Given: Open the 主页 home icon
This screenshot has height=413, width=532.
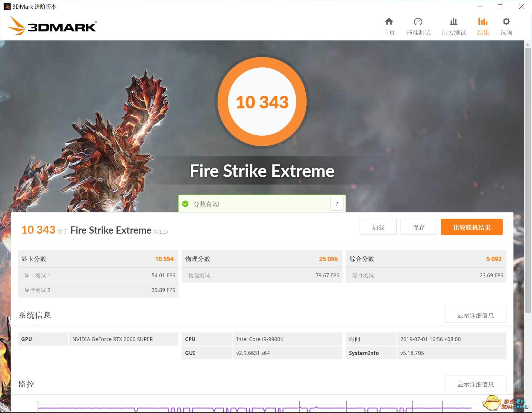Looking at the screenshot, I should 389,22.
